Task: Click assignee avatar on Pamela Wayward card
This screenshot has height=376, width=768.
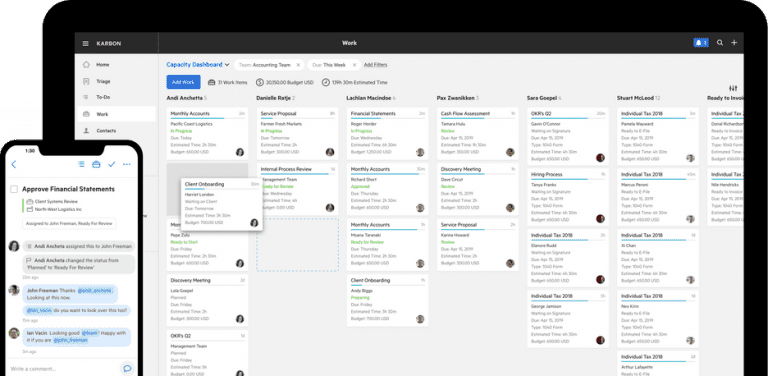Action: point(690,158)
